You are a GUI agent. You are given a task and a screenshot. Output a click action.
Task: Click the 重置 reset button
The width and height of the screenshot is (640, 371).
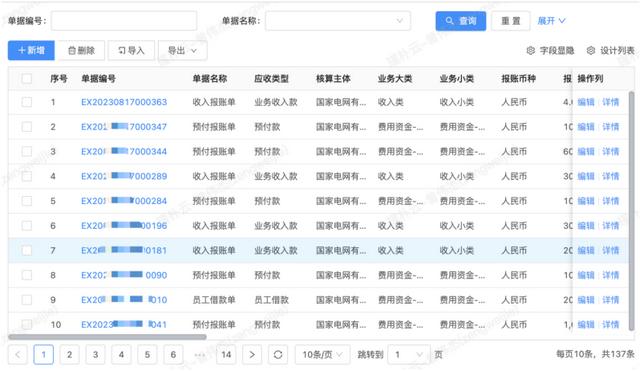point(511,21)
